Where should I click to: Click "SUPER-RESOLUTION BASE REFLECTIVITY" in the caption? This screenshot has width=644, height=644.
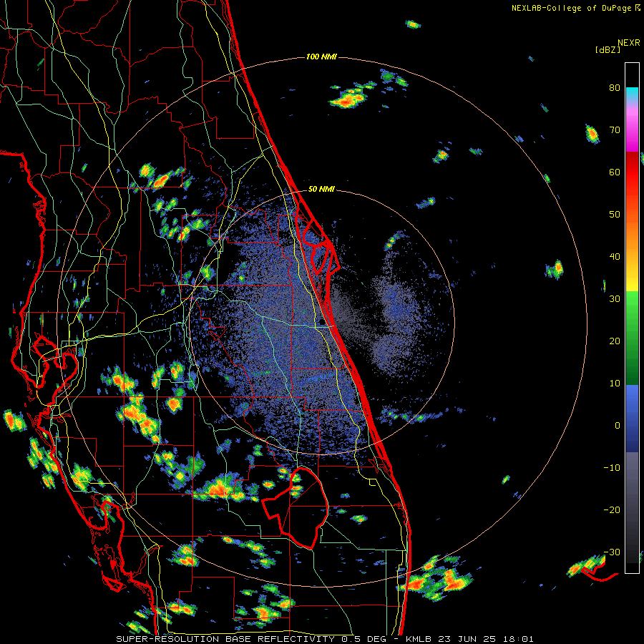225,639
